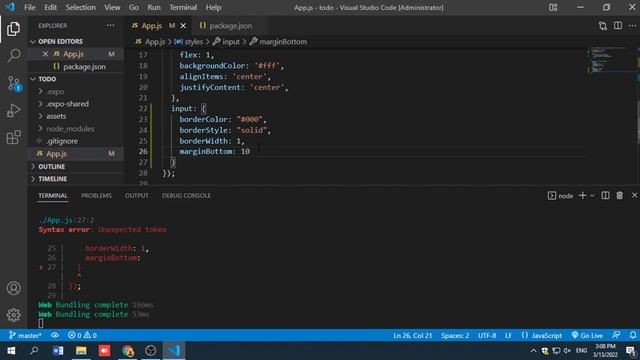Close the App.js editor tab
Viewport: 640px width, 360px height.
pyautogui.click(x=183, y=26)
